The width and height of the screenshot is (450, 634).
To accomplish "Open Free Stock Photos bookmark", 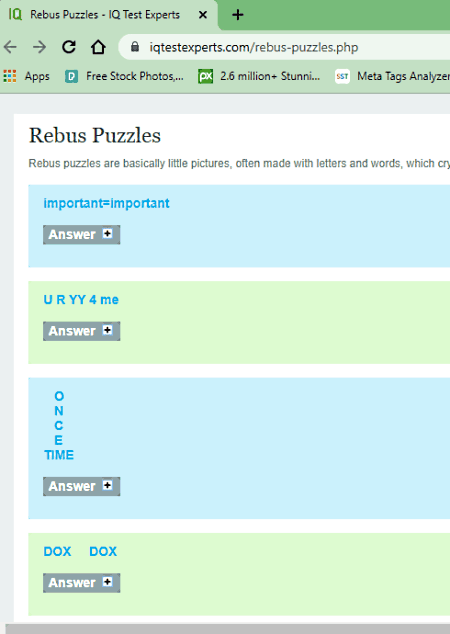I will tap(125, 76).
